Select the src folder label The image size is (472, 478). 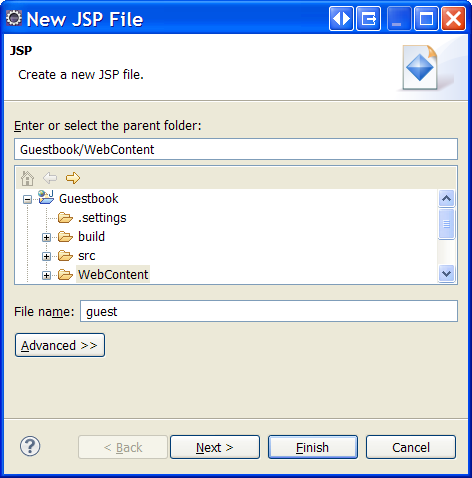click(87, 256)
